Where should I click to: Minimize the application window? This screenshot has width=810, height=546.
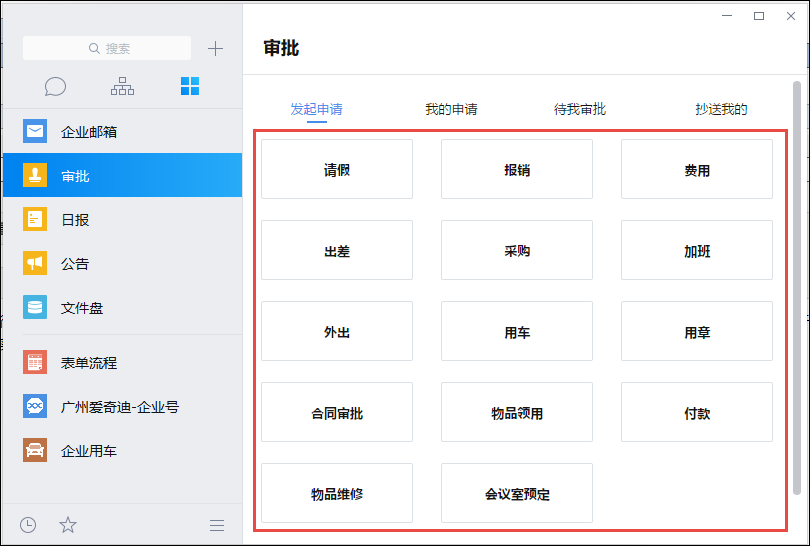click(727, 16)
